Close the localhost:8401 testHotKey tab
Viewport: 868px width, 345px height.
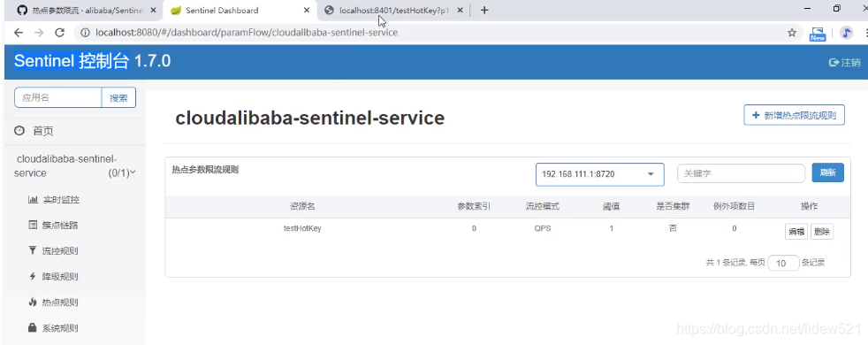pos(460,10)
